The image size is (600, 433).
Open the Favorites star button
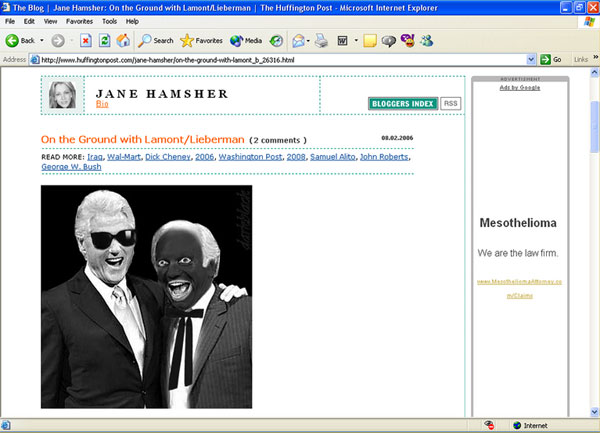[x=203, y=41]
